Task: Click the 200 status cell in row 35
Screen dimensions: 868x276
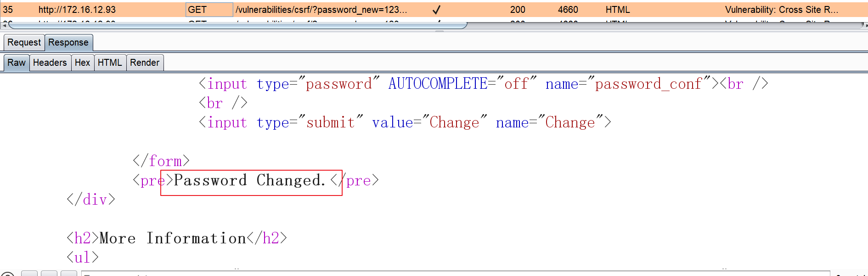Action: (x=518, y=10)
